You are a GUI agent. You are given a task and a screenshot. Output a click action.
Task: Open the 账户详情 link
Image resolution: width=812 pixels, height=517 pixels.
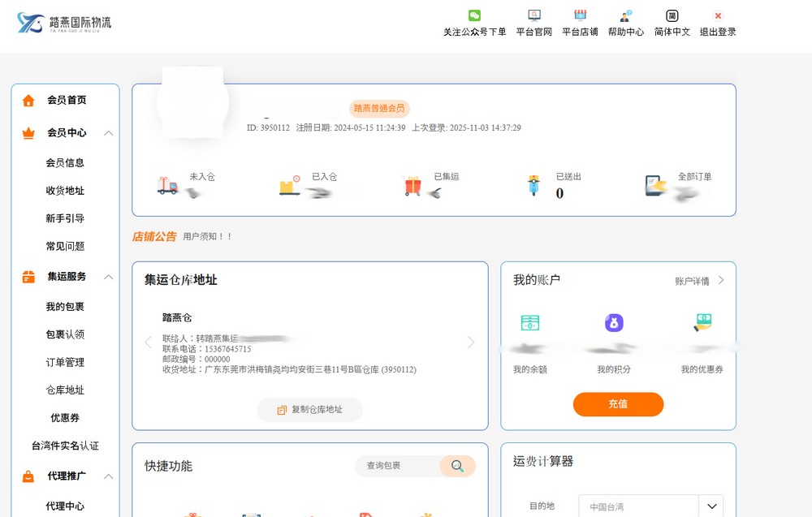699,281
